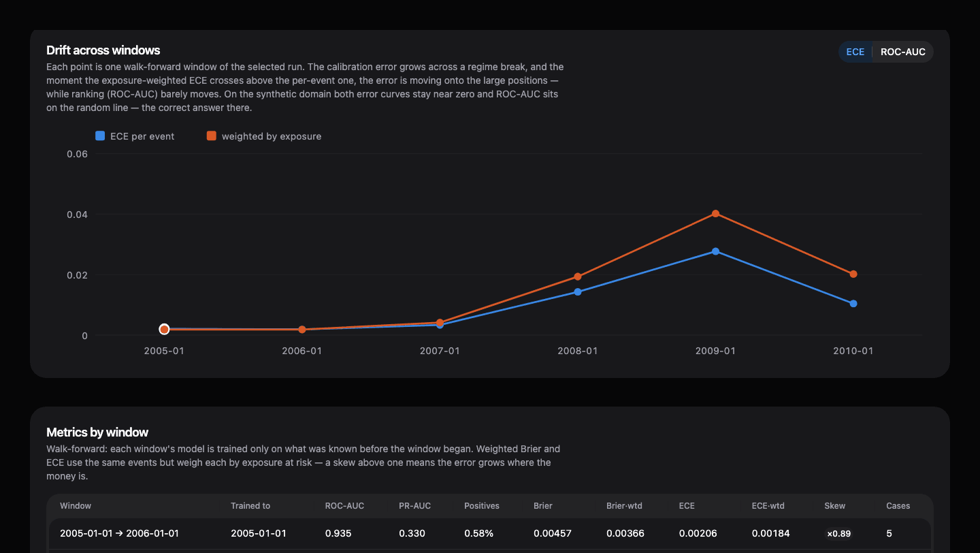Click the blue 2010-01 ECE data point
This screenshot has width=980, height=553.
853,304
